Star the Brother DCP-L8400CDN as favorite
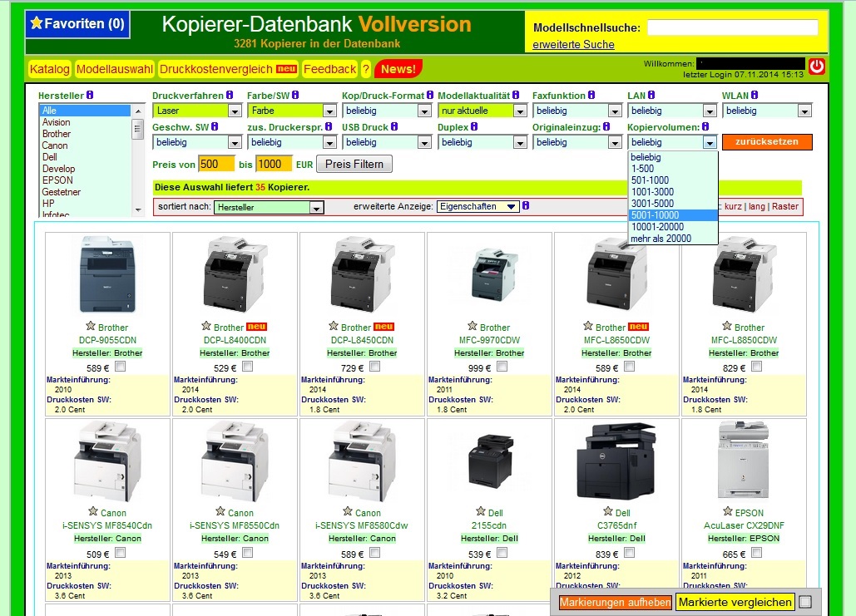856x616 pixels. point(205,326)
